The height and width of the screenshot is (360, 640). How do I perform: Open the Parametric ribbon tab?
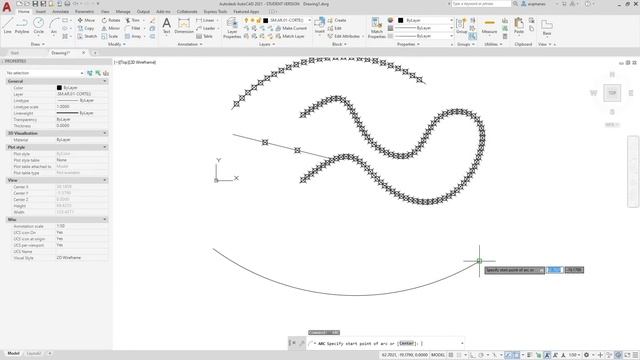[x=84, y=12]
